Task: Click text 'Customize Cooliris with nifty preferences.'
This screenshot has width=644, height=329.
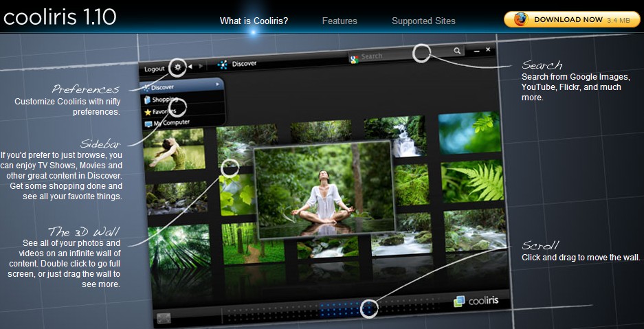Action: (67, 106)
